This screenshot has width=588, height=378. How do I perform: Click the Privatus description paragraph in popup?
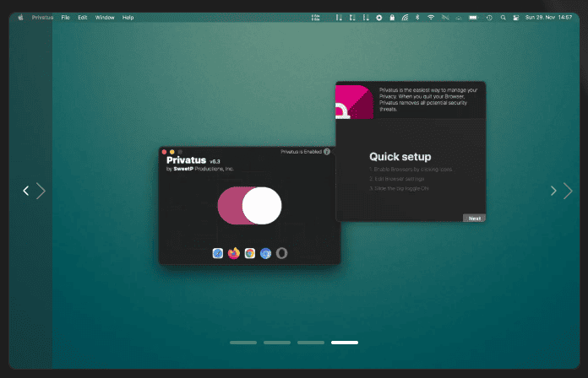tap(427, 100)
